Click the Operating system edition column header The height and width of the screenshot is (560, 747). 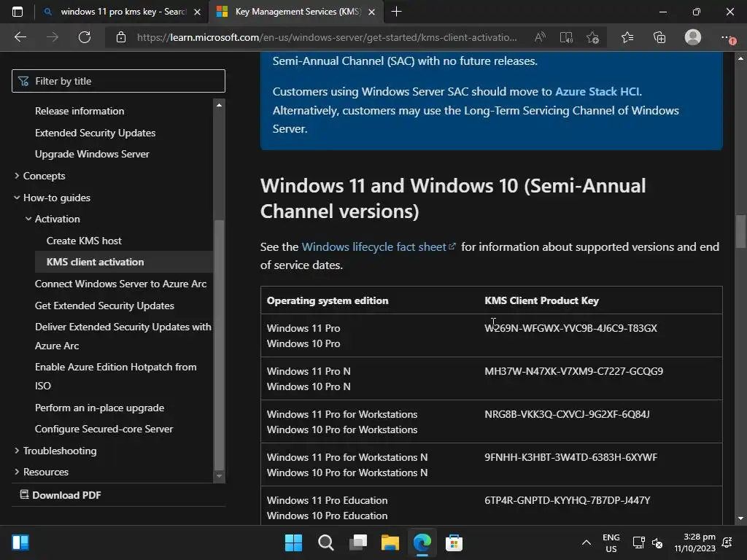[x=328, y=300]
